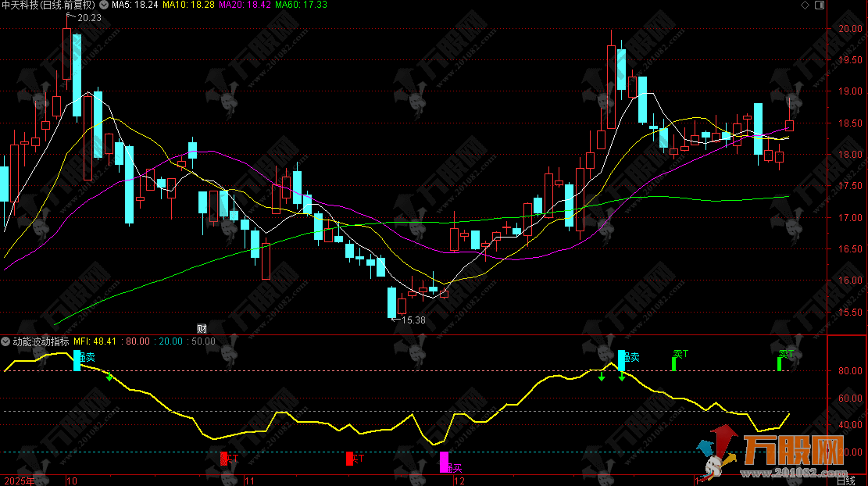Click the first red 买T signal marker
868x486 pixels.
pyautogui.click(x=229, y=459)
